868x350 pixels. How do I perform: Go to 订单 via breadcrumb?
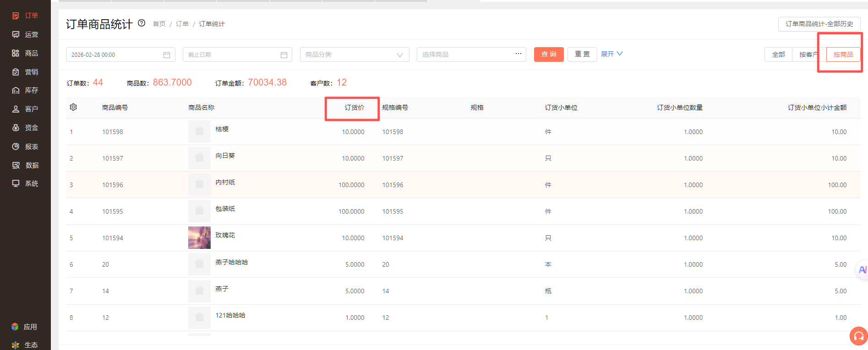pyautogui.click(x=182, y=24)
